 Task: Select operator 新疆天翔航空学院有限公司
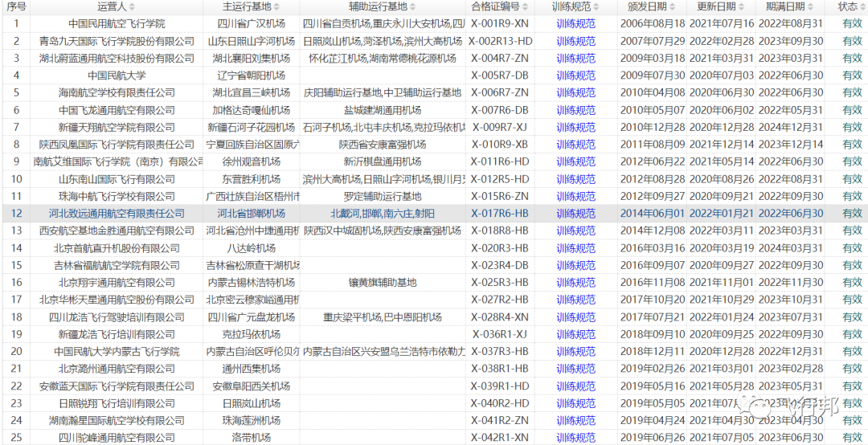(117, 127)
